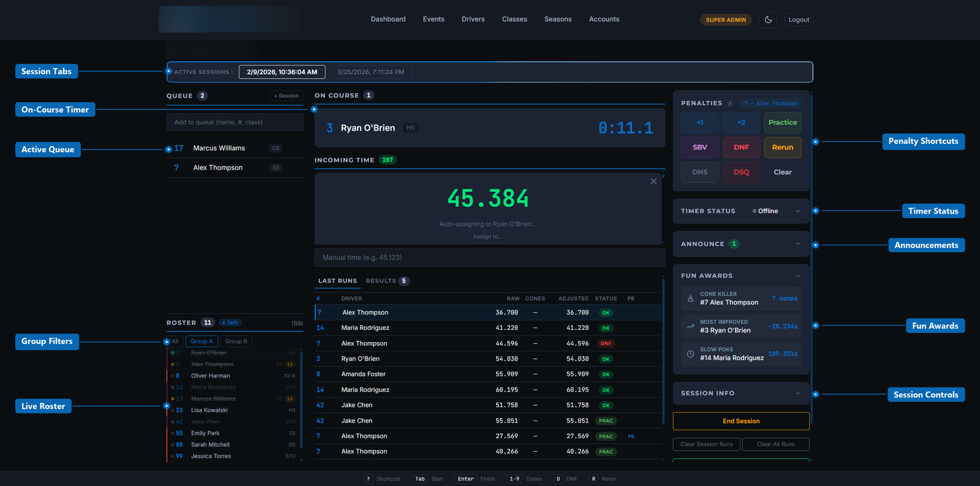Clear penalties with the Clear button
This screenshot has height=486, width=980.
pyautogui.click(x=783, y=173)
